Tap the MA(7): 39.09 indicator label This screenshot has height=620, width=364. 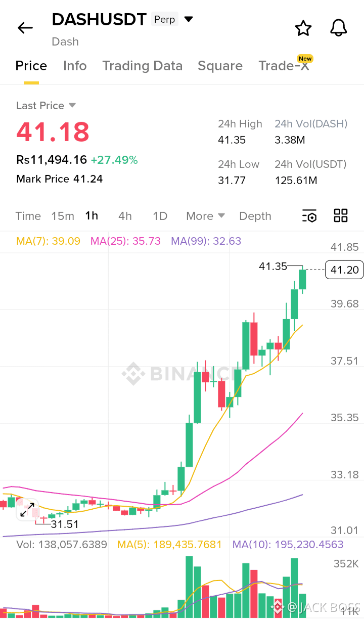(49, 241)
